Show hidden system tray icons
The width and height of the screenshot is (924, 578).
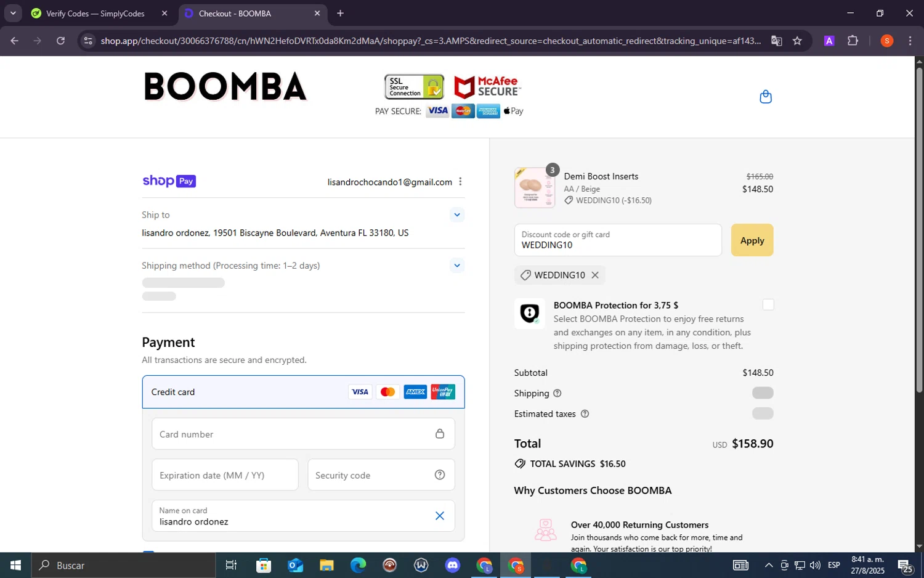[768, 565]
